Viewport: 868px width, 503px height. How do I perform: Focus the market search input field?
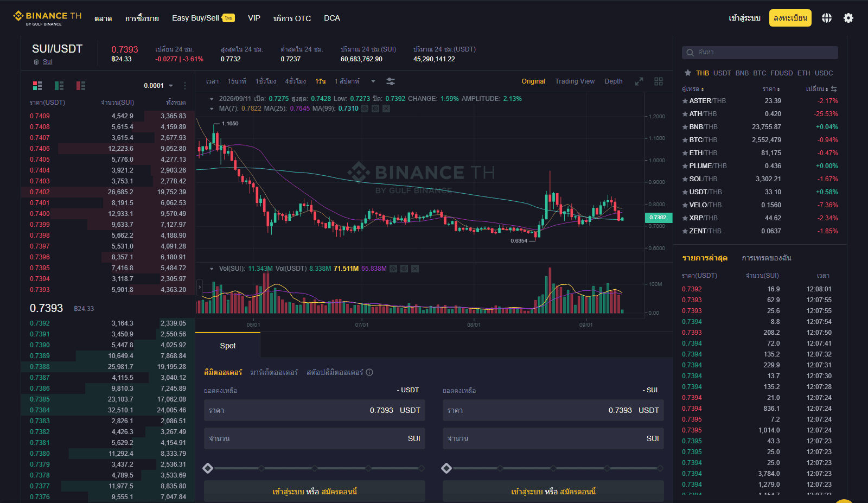760,53
